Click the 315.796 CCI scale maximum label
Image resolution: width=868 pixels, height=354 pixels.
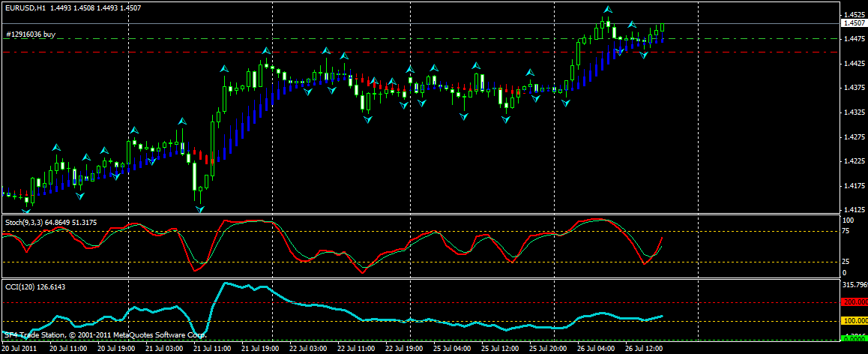[854, 285]
